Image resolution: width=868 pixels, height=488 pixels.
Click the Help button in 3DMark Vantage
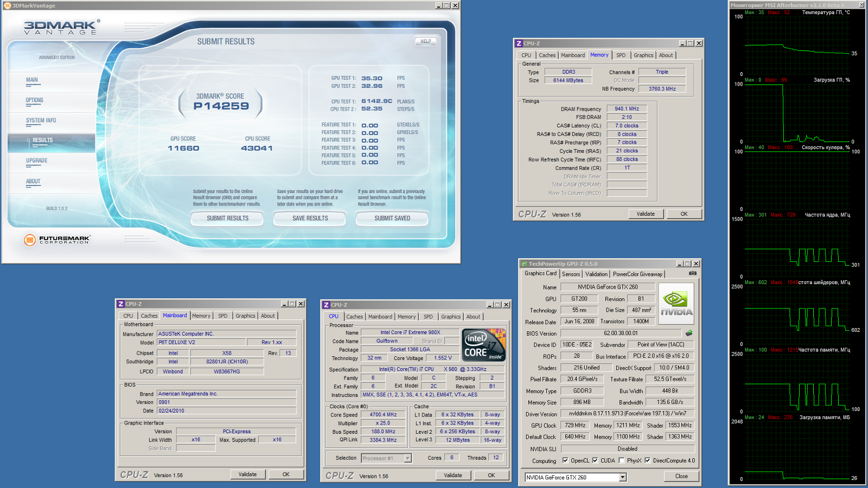tap(426, 41)
